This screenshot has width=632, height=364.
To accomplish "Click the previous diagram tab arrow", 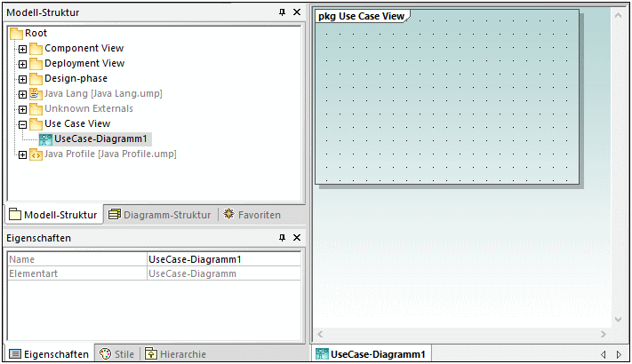I will pyautogui.click(x=604, y=354).
